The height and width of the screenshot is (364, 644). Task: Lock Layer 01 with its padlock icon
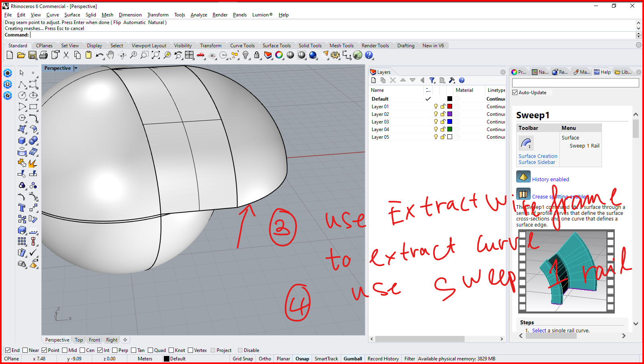pyautogui.click(x=443, y=106)
